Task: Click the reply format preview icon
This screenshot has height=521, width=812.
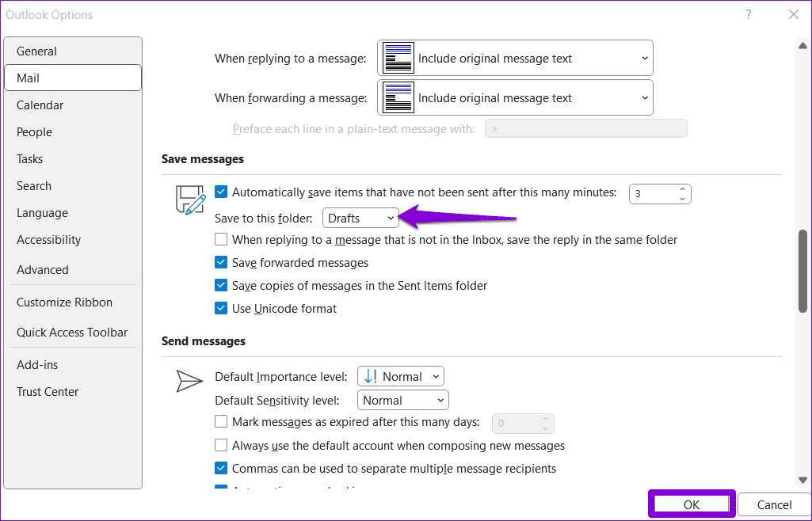Action: click(x=398, y=58)
